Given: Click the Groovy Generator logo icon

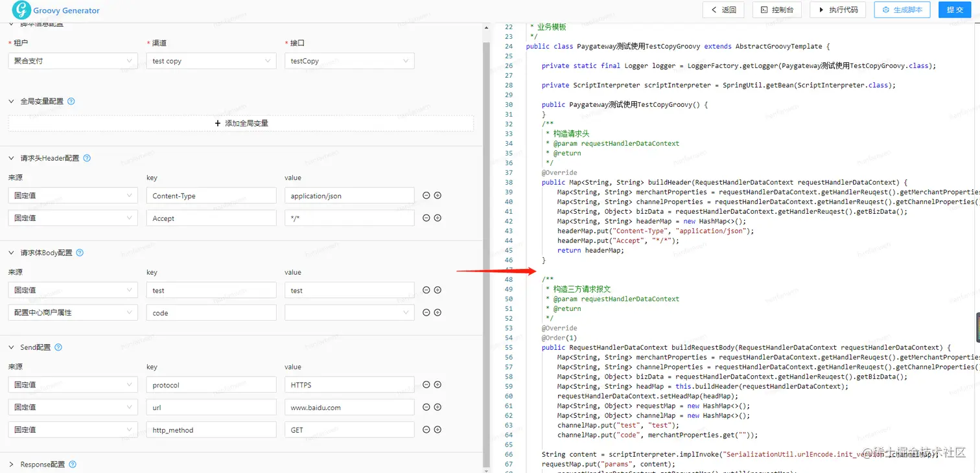Looking at the screenshot, I should [21, 10].
